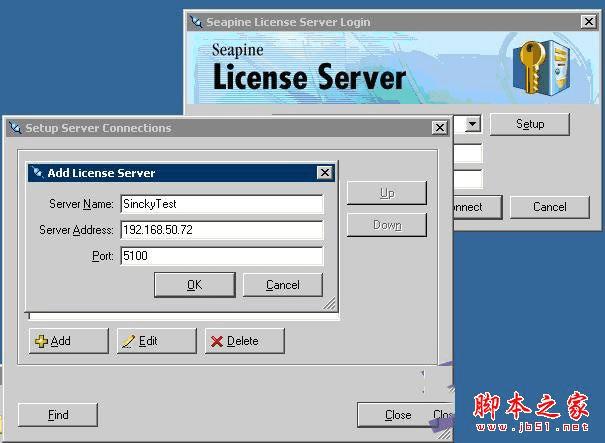Close the Setup Server Connections window
Image resolution: width=605 pixels, height=443 pixels.
pos(440,127)
